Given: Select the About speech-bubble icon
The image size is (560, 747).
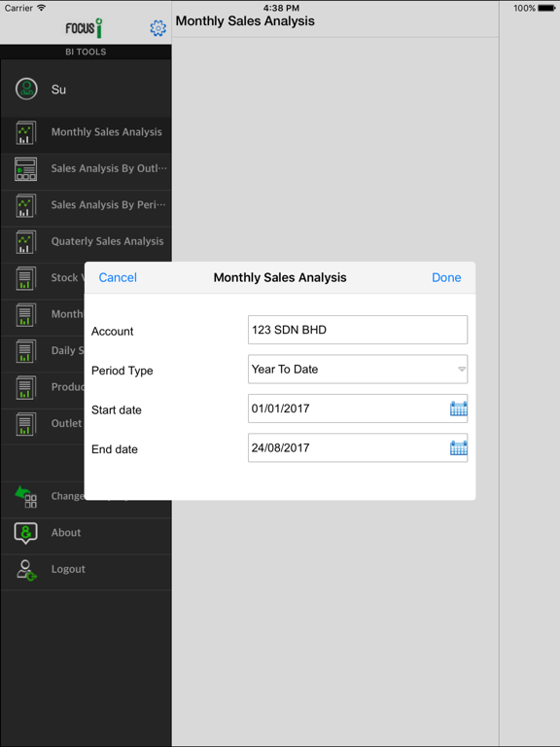Looking at the screenshot, I should tap(25, 533).
